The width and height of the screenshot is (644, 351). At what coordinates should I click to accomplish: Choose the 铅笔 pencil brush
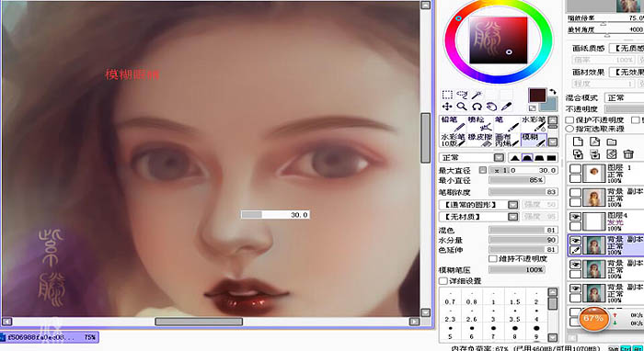pyautogui.click(x=453, y=124)
